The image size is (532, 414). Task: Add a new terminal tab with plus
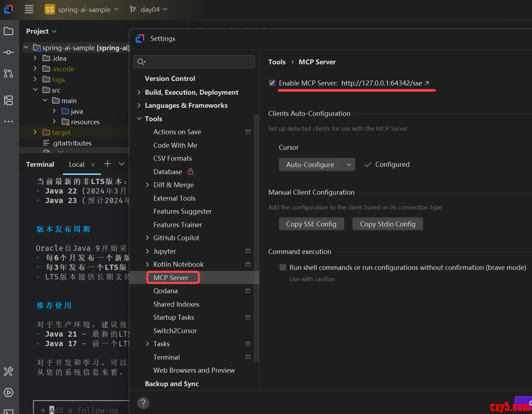point(107,164)
